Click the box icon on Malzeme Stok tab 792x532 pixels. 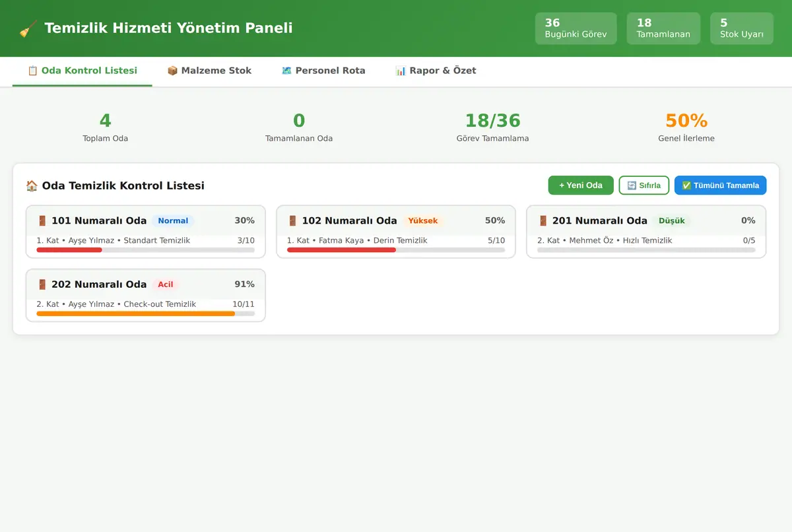[x=172, y=71]
